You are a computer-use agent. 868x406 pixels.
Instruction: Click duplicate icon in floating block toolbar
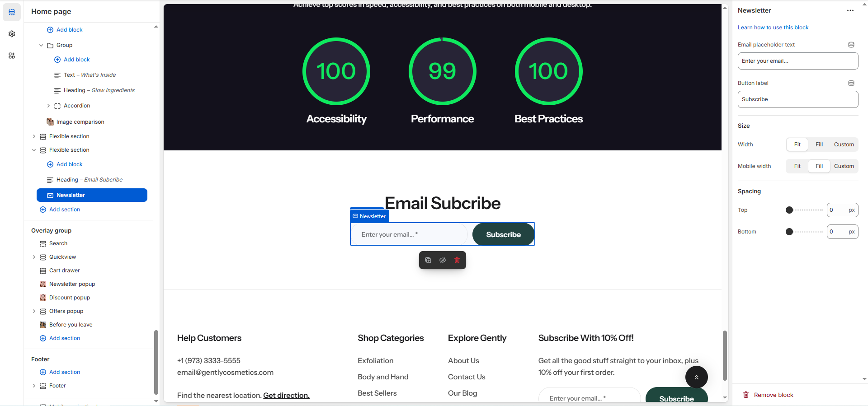pyautogui.click(x=428, y=260)
